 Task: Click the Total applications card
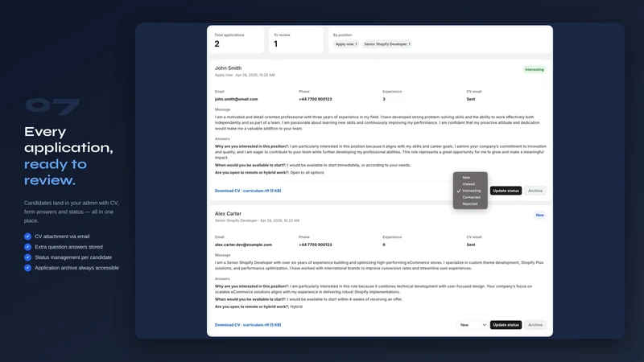click(237, 40)
